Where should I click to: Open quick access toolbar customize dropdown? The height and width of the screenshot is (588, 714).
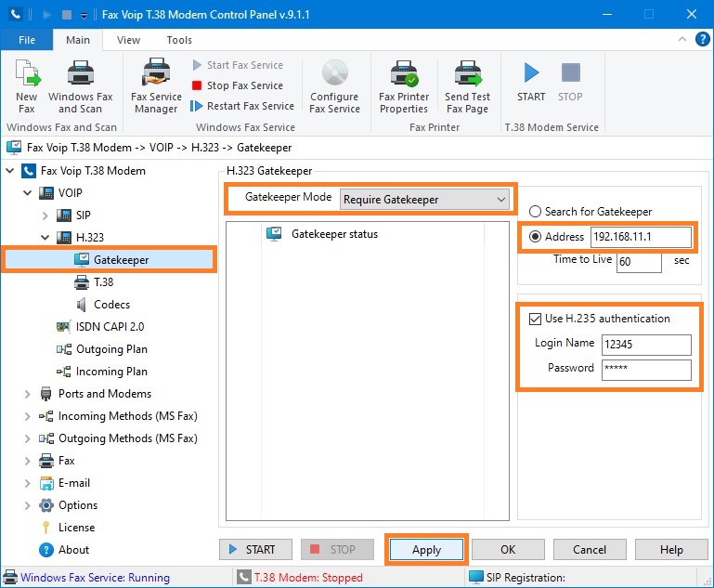[84, 15]
